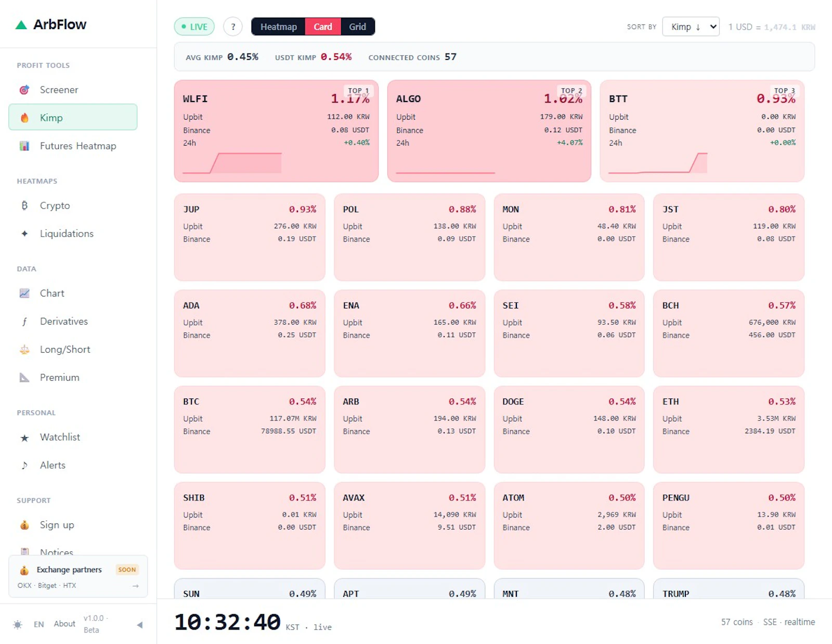Image resolution: width=832 pixels, height=644 pixels.
Task: Select the JST coin card
Action: point(729,237)
